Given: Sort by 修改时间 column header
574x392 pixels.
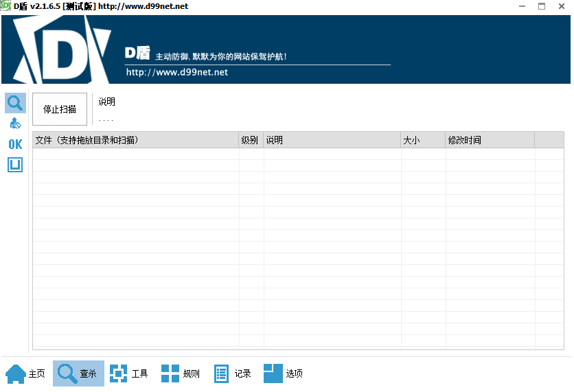Looking at the screenshot, I should [x=490, y=140].
